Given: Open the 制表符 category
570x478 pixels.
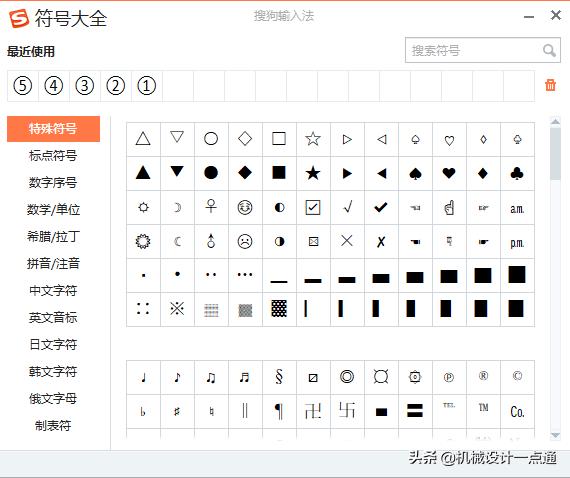Looking at the screenshot, I should point(53,425).
